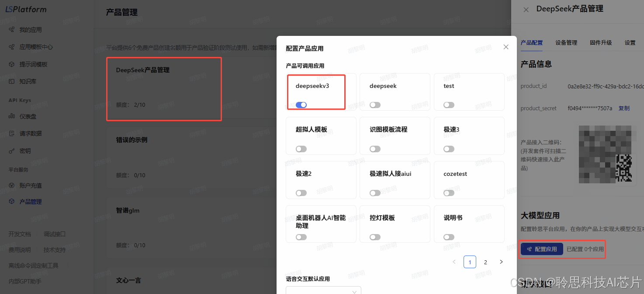Turn on the 识图模板流程 switch
The image size is (644, 294).
pyautogui.click(x=375, y=149)
